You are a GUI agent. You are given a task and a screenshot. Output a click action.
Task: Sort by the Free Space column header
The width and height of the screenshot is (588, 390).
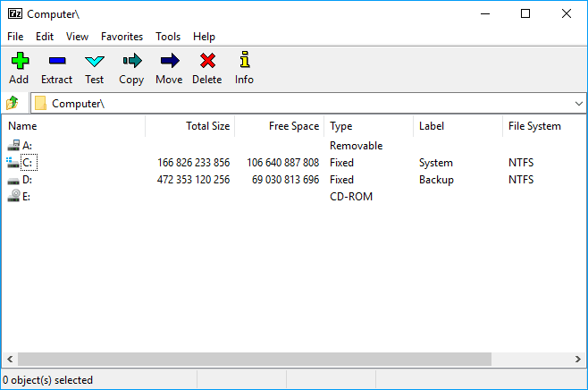coord(280,126)
